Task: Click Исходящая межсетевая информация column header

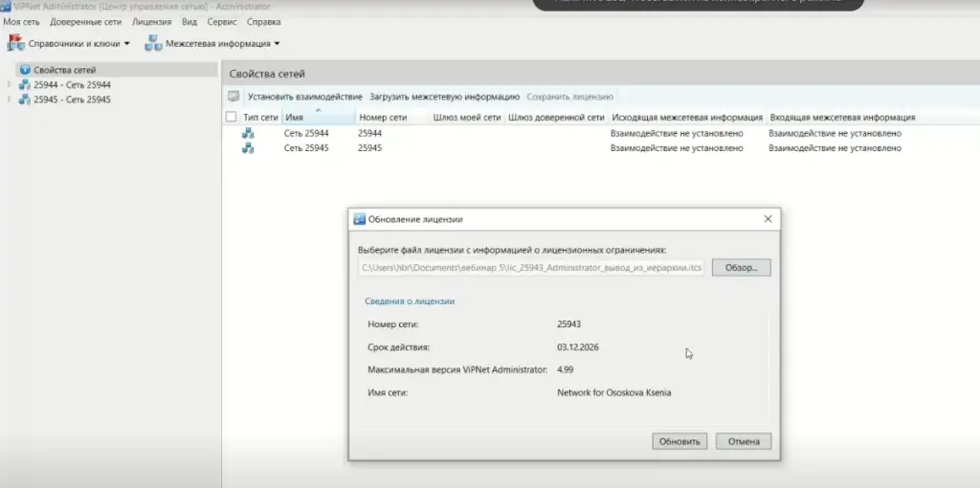Action: coord(687,117)
